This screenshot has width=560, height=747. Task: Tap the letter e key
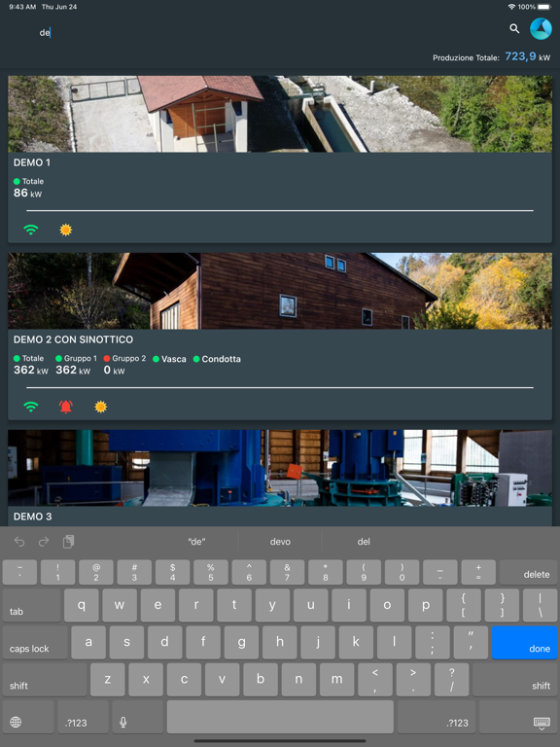click(157, 606)
